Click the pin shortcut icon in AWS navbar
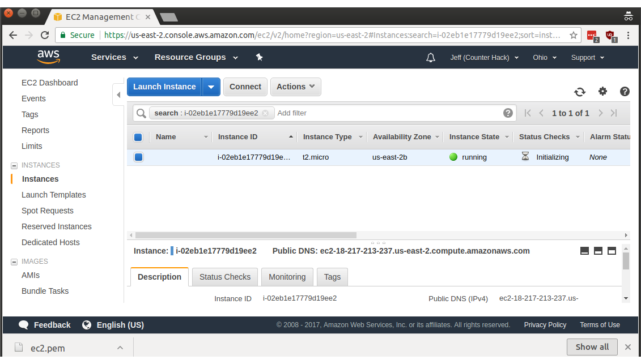Image resolution: width=641 pixels, height=364 pixels. point(259,57)
